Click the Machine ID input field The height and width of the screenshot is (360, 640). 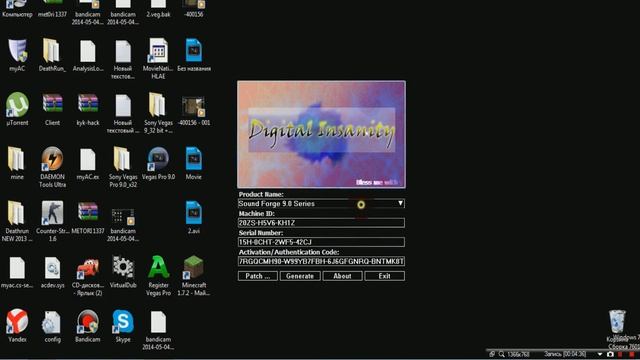(321, 223)
